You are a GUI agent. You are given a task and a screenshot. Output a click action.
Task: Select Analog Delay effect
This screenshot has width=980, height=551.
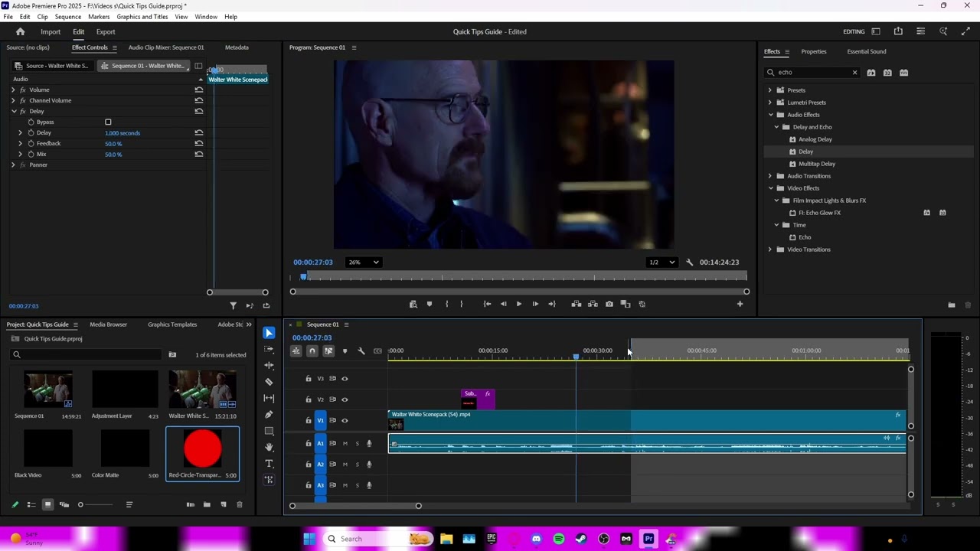pos(815,139)
